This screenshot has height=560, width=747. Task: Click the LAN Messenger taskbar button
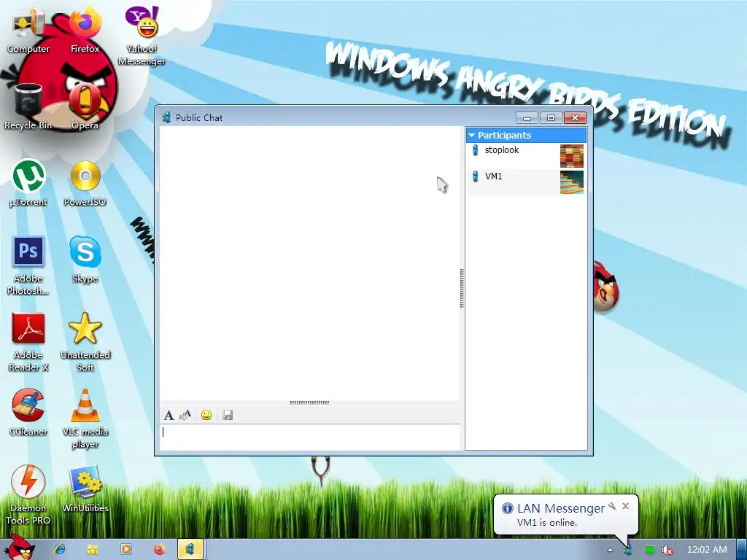190,550
